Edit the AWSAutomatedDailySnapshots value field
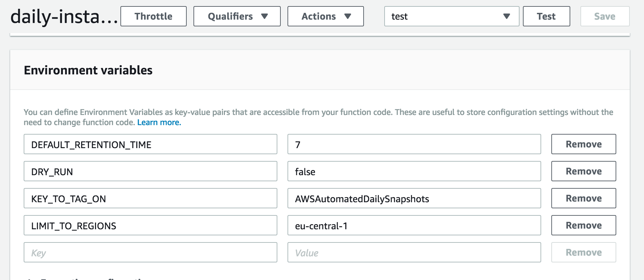This screenshot has width=644, height=280. pos(414,199)
